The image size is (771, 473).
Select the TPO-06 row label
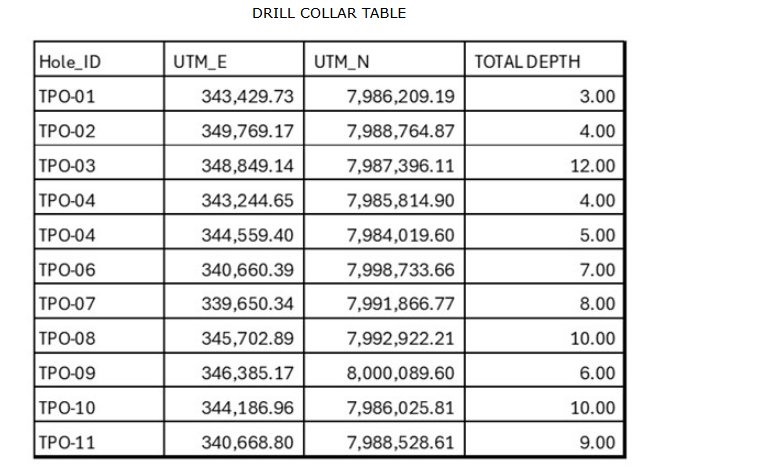pyautogui.click(x=66, y=269)
